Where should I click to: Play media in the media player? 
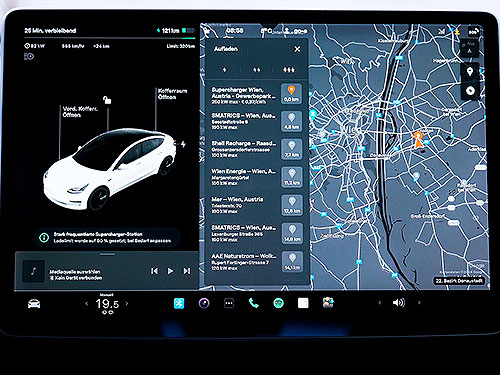click(x=170, y=271)
